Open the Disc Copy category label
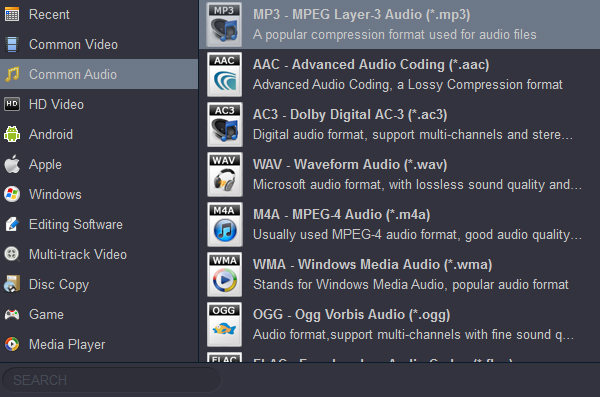Image resolution: width=600 pixels, height=397 pixels. [x=59, y=284]
